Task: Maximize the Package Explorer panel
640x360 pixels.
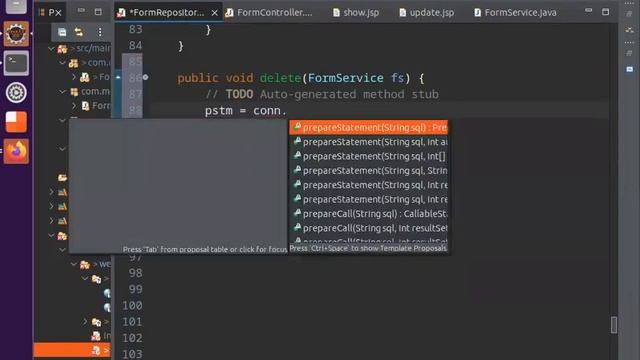Action: click(98, 12)
